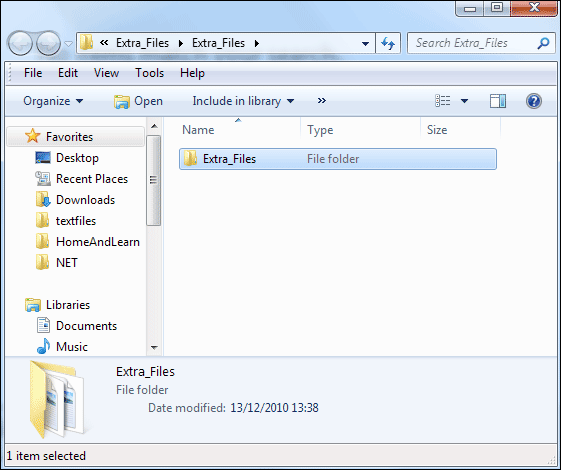The width and height of the screenshot is (561, 470).
Task: Open Downloads from Favorites
Action: [86, 200]
